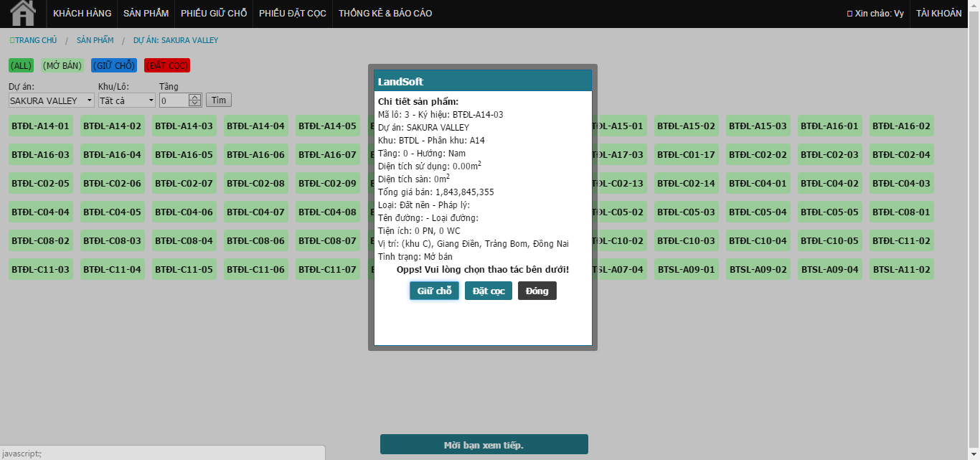Click the LandSoft dialog title bar
The image size is (980, 460).
click(483, 81)
